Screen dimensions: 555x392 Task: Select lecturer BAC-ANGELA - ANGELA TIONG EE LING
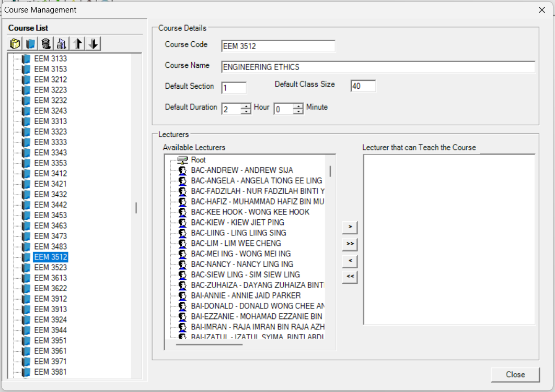click(x=257, y=181)
